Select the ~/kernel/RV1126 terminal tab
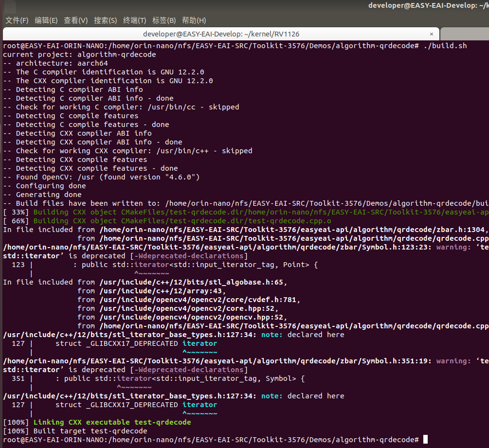The width and height of the screenshot is (489, 448). [x=221, y=34]
